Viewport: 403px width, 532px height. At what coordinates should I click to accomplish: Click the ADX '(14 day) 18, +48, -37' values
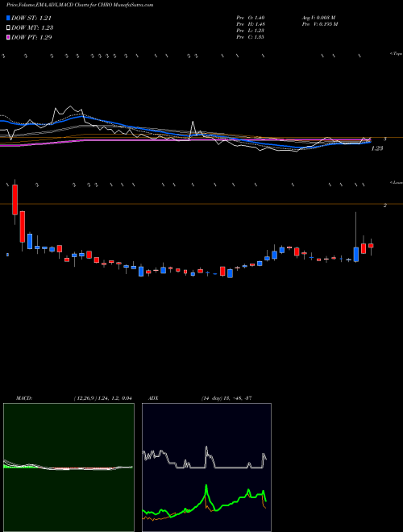coord(226,398)
